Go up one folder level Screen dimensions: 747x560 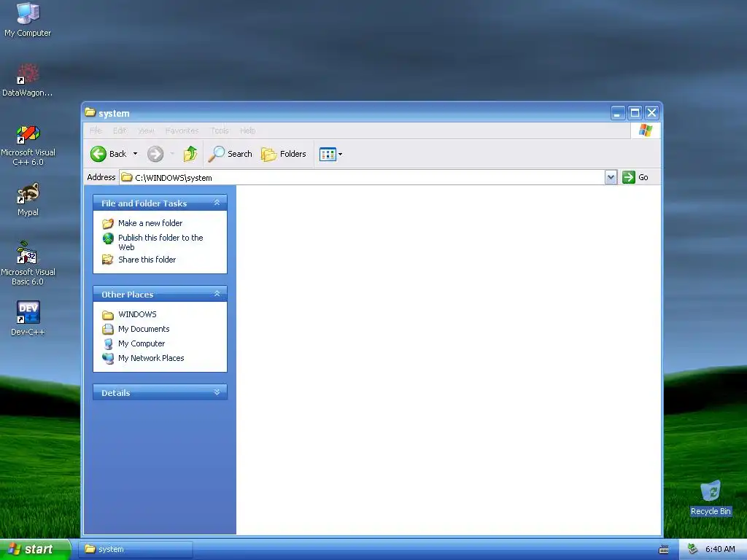point(190,154)
